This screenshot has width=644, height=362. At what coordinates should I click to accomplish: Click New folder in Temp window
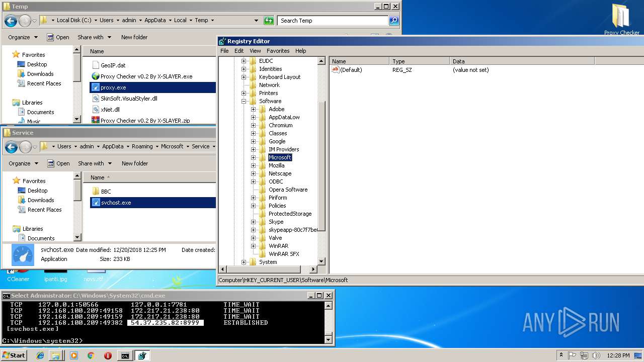click(x=134, y=37)
